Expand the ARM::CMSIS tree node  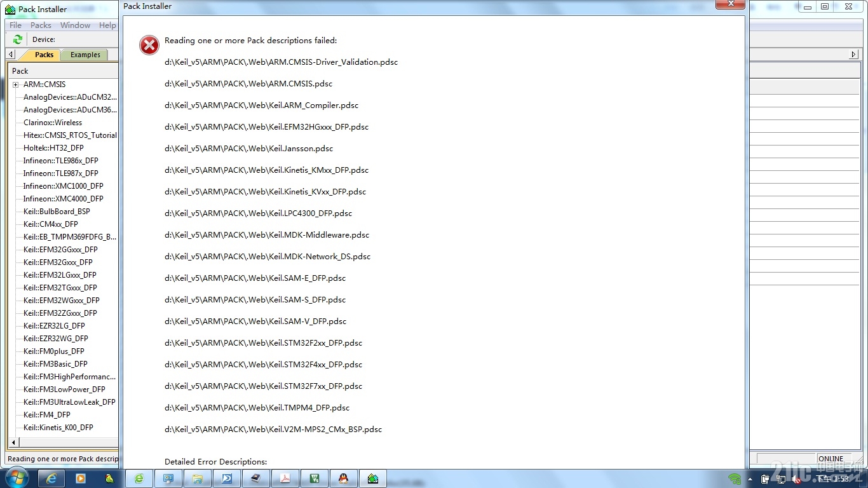tap(15, 85)
